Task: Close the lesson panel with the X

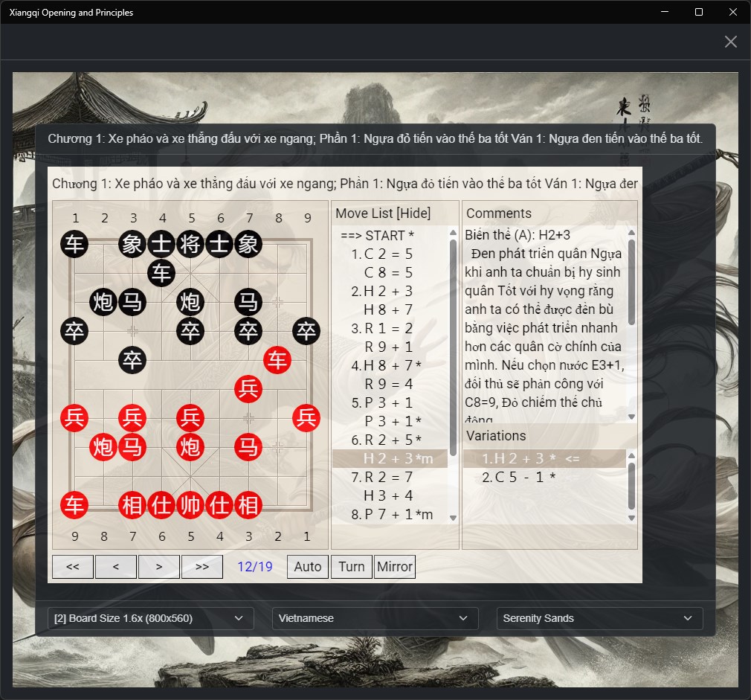Action: [730, 42]
